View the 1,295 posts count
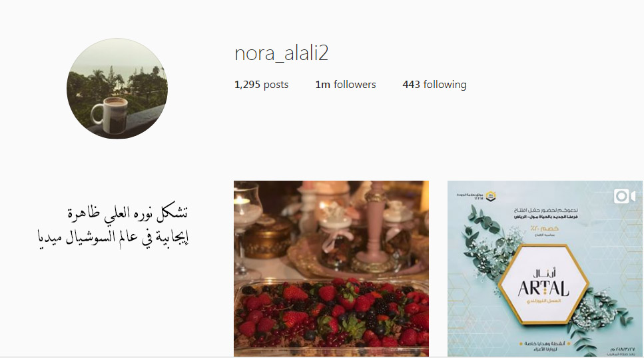The height and width of the screenshot is (358, 644). point(261,84)
